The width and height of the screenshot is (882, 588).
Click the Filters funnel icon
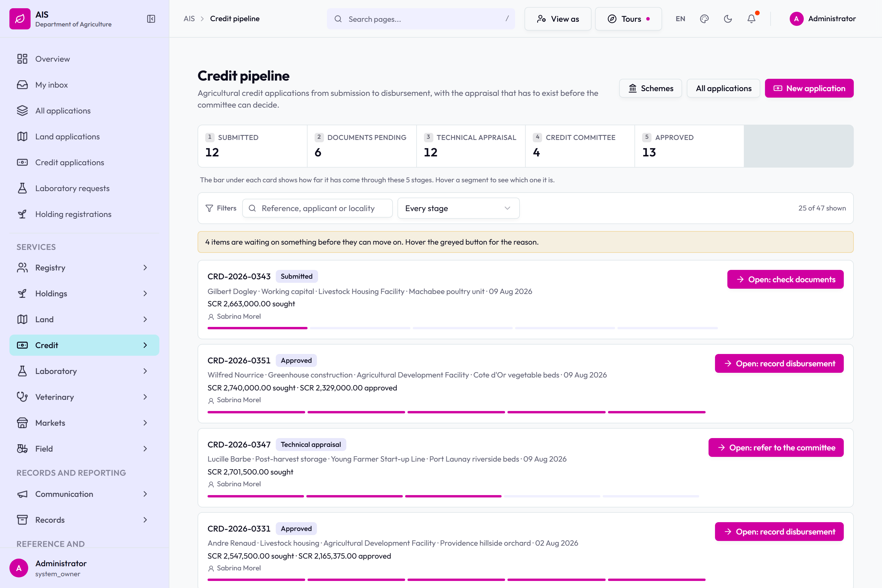point(209,208)
